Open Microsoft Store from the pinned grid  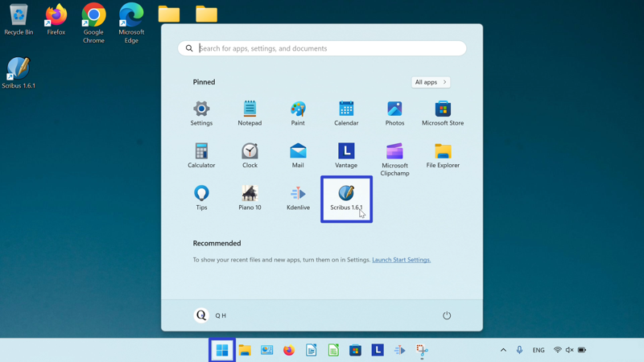[x=443, y=113]
